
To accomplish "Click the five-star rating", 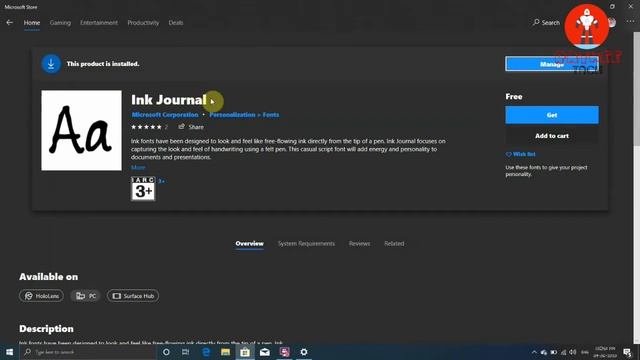I will point(147,127).
